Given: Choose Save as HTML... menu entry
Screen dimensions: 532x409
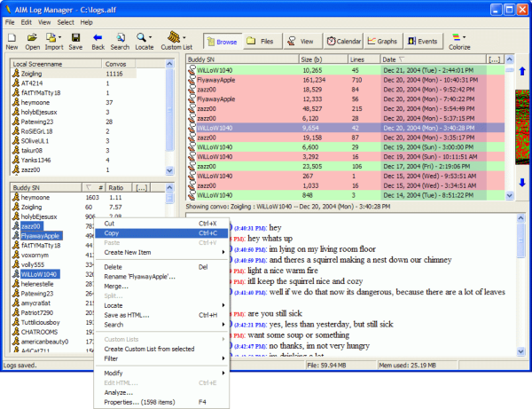Looking at the screenshot, I should tap(161, 315).
